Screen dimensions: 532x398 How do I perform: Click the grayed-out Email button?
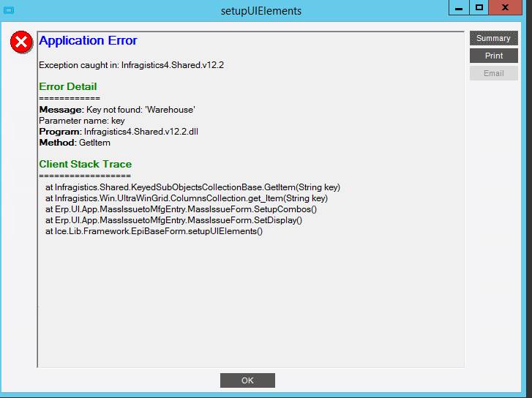pos(494,73)
